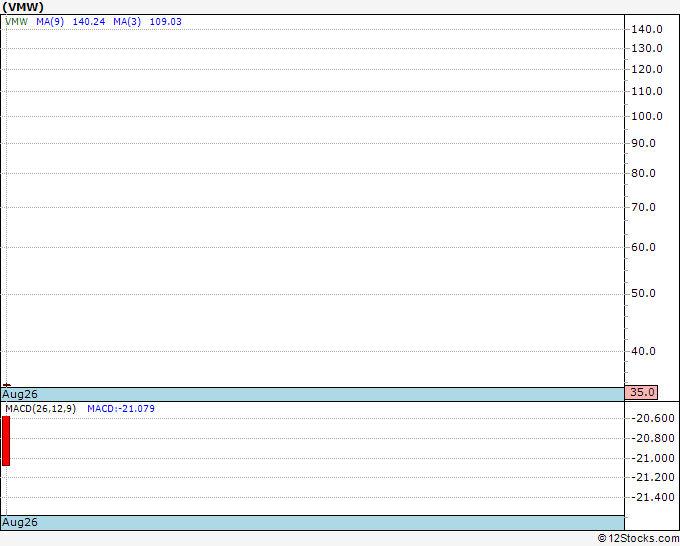Image resolution: width=680 pixels, height=546 pixels.
Task: Click the 110.0 price axis label
Action: pos(647,92)
